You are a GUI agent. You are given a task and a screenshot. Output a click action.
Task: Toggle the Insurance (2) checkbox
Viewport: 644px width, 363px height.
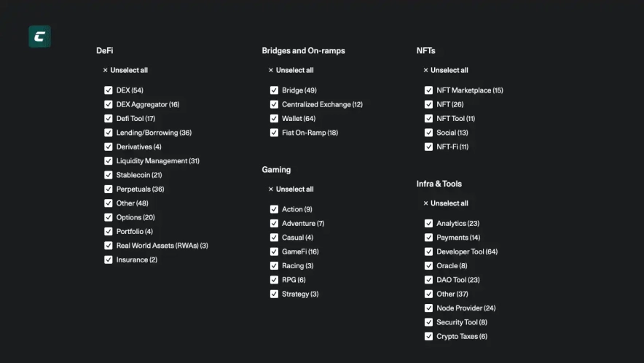[x=109, y=259]
